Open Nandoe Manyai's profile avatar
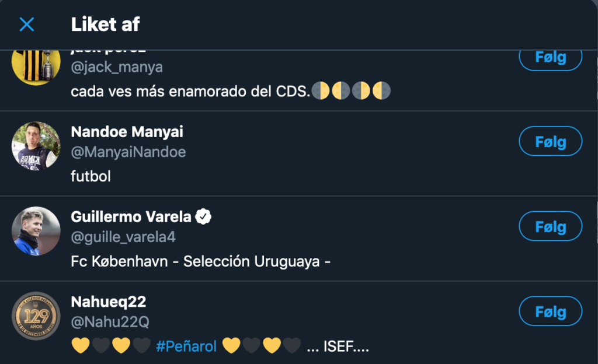This screenshot has height=364, width=598. [36, 146]
